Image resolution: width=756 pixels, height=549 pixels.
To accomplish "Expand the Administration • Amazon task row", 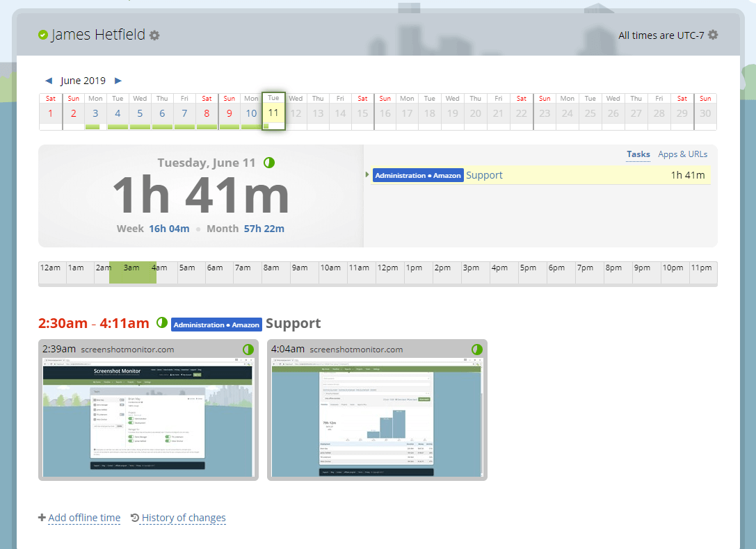I will 367,174.
